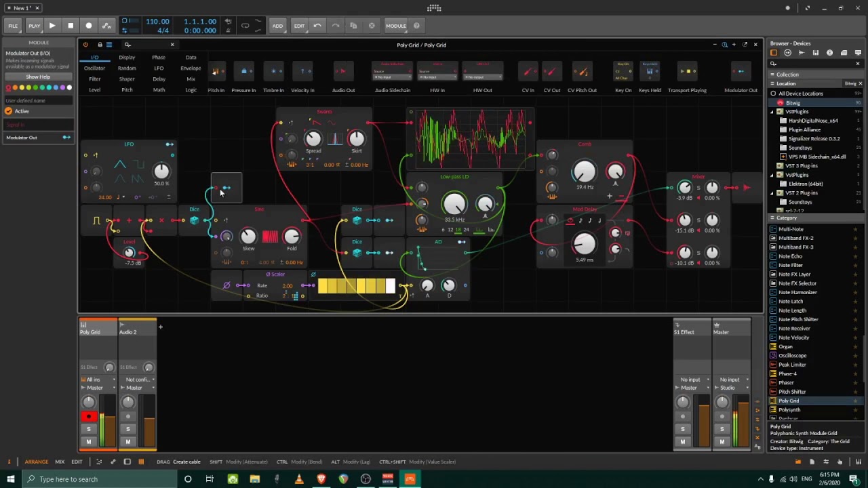Click the undo arrow in the toolbar
Viewport: 868px width, 488px height.
(317, 26)
